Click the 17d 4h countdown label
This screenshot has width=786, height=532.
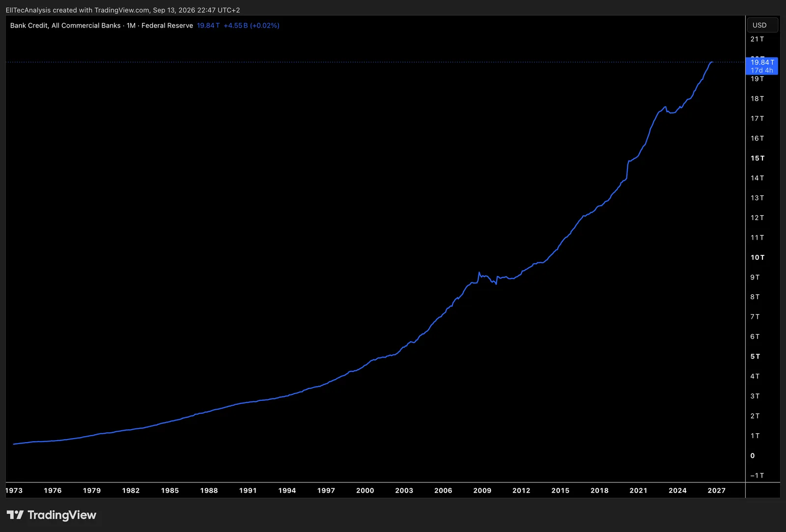click(762, 70)
